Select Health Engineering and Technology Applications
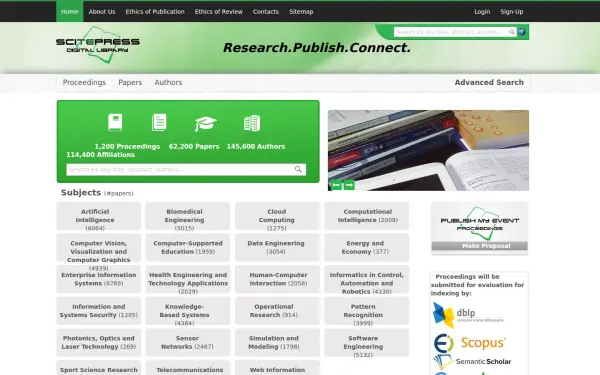600x375 pixels. coord(188,279)
